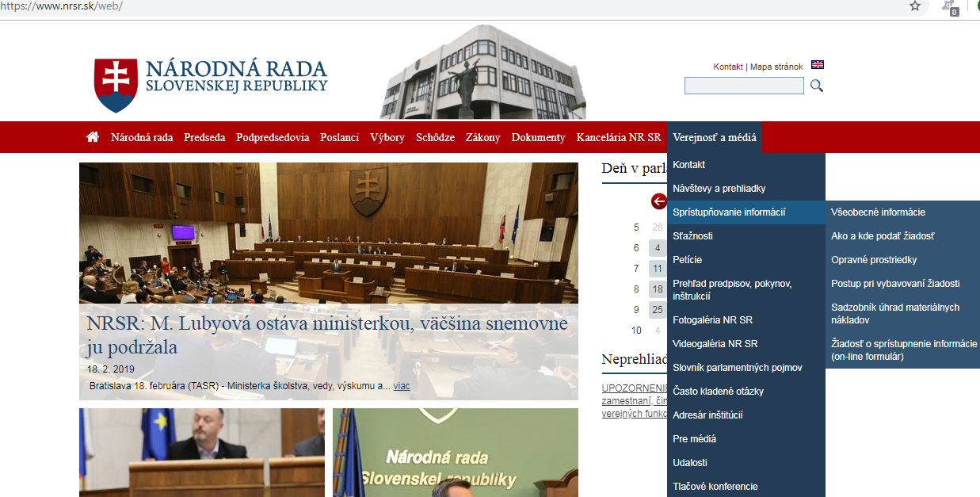Screen dimensions: 980x497
Task: Select Návštevy a prehliadky menu entry
Action: tap(746, 189)
